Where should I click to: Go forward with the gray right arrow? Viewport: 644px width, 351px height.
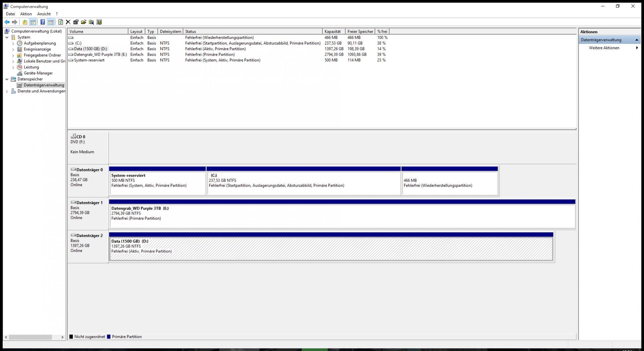point(14,22)
